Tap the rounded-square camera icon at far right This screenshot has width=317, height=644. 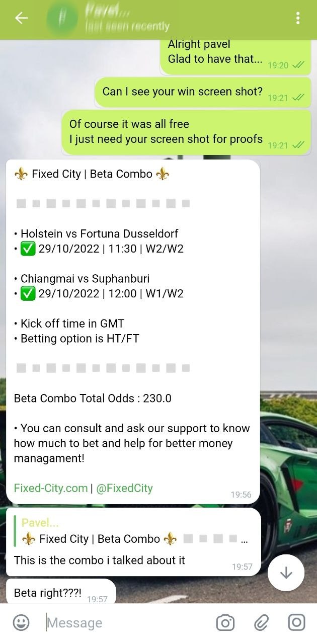tap(296, 623)
